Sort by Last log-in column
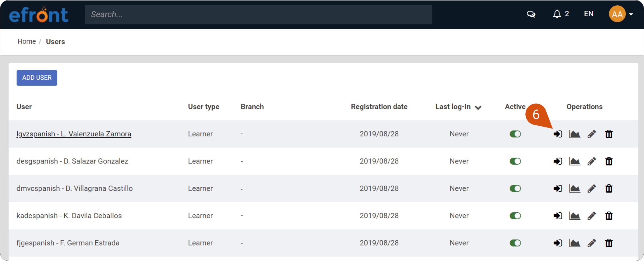 (458, 107)
